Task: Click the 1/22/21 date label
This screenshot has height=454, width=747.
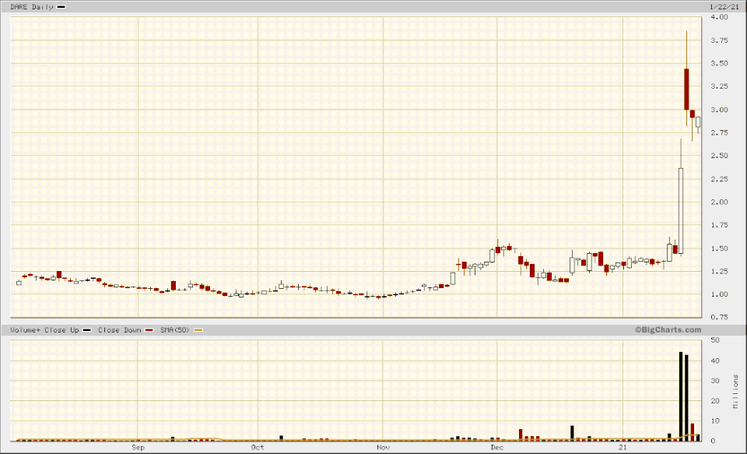Action: point(724,7)
